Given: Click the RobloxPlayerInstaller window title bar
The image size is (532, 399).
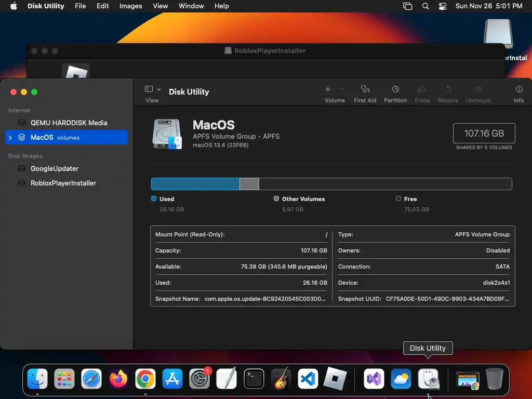Looking at the screenshot, I should point(266,51).
